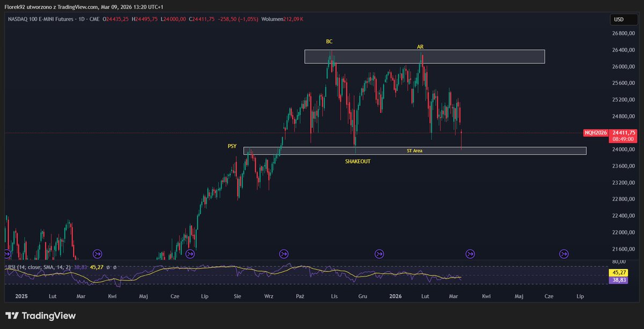Click the Wrz month on time axis
The image size is (644, 329).
click(x=269, y=296)
